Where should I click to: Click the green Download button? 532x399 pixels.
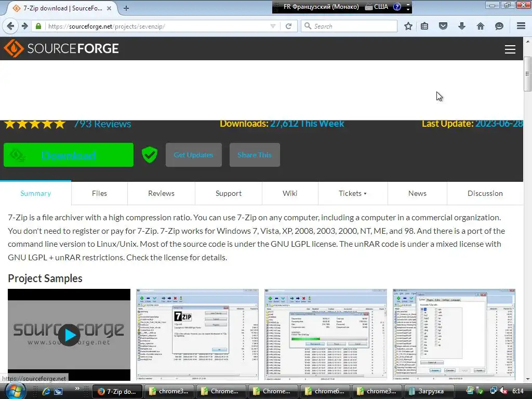[x=69, y=155]
